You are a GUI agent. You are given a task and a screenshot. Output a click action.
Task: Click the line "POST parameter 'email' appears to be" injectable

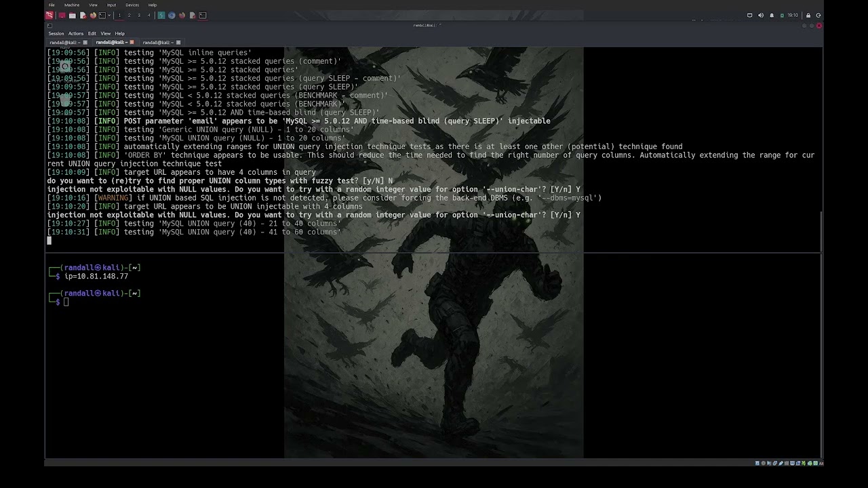(298, 121)
